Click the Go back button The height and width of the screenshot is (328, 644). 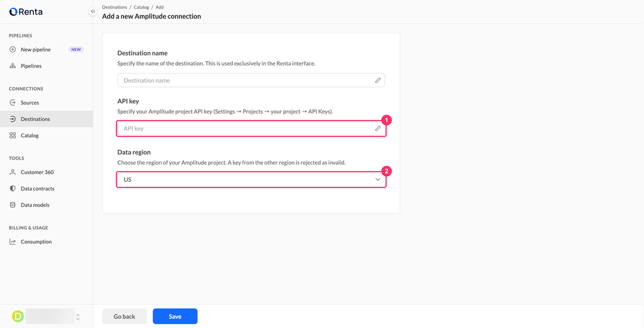[x=125, y=317]
